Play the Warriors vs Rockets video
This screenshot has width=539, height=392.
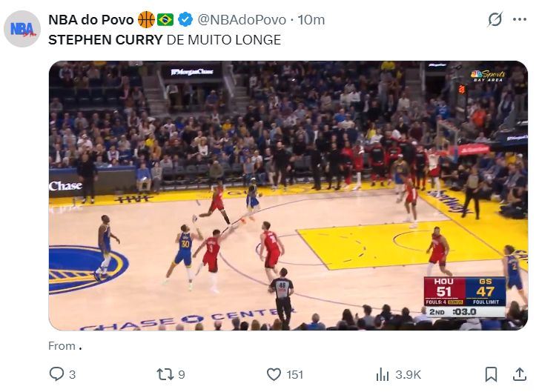pos(288,196)
